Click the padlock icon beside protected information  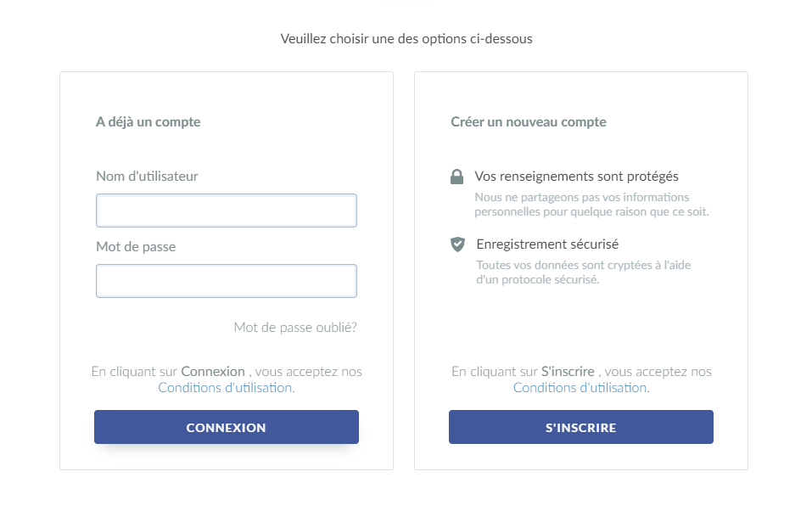coord(456,177)
